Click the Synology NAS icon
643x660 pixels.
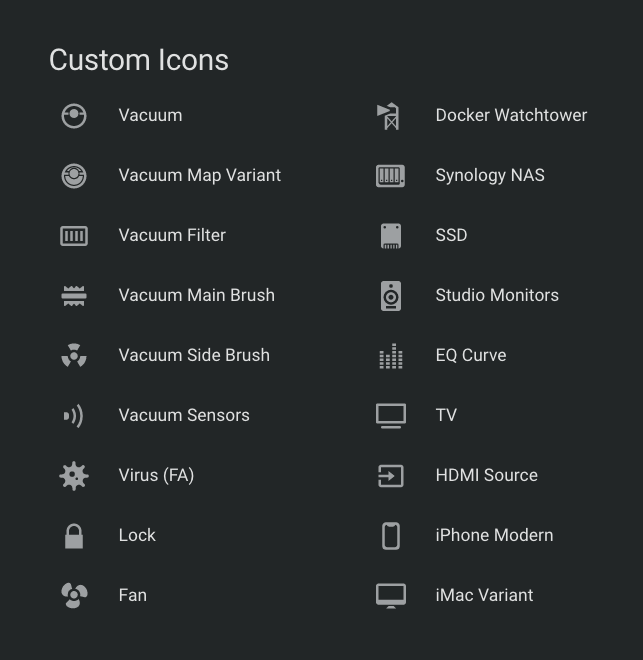point(391,176)
